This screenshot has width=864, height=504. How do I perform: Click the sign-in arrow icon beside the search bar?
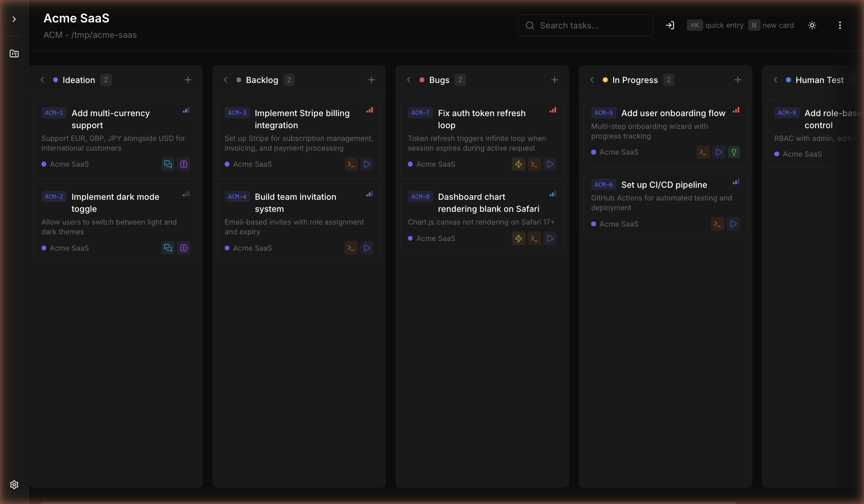(670, 25)
